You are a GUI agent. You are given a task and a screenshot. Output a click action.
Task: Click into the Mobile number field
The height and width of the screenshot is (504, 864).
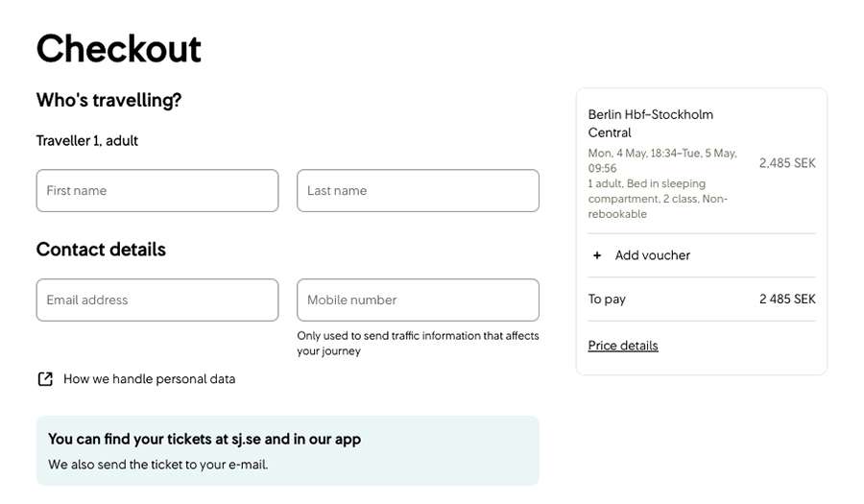coord(418,300)
